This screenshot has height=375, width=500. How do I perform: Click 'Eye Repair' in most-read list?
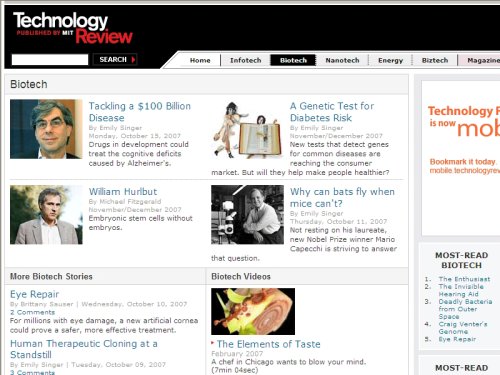tap(457, 339)
